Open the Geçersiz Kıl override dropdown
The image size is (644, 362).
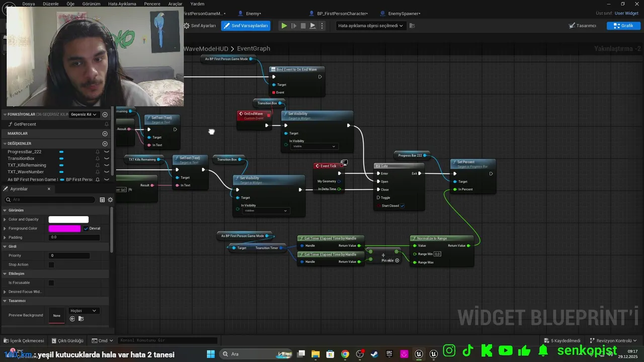pos(84,114)
